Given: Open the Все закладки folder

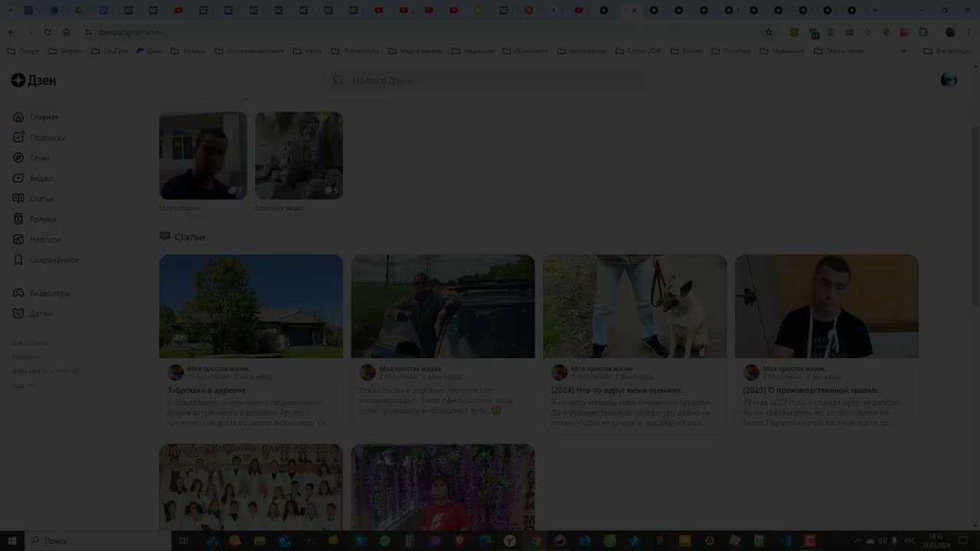Looking at the screenshot, I should (x=948, y=51).
